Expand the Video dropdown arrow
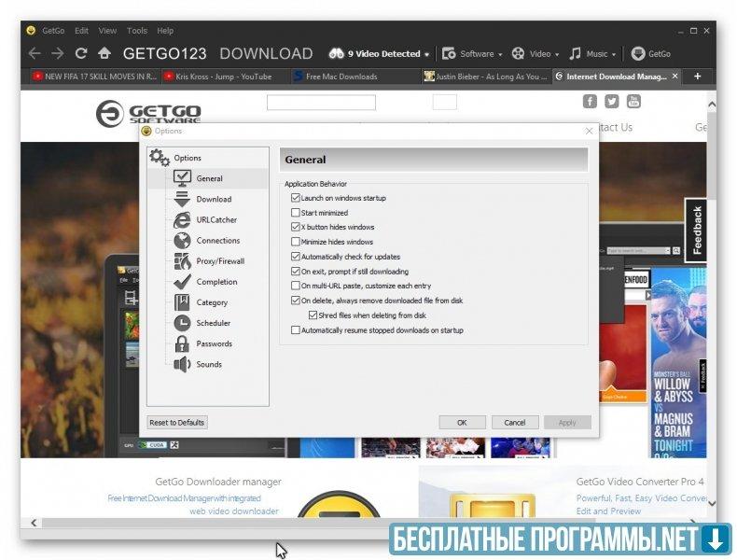This screenshot has width=737, height=560. [x=557, y=54]
